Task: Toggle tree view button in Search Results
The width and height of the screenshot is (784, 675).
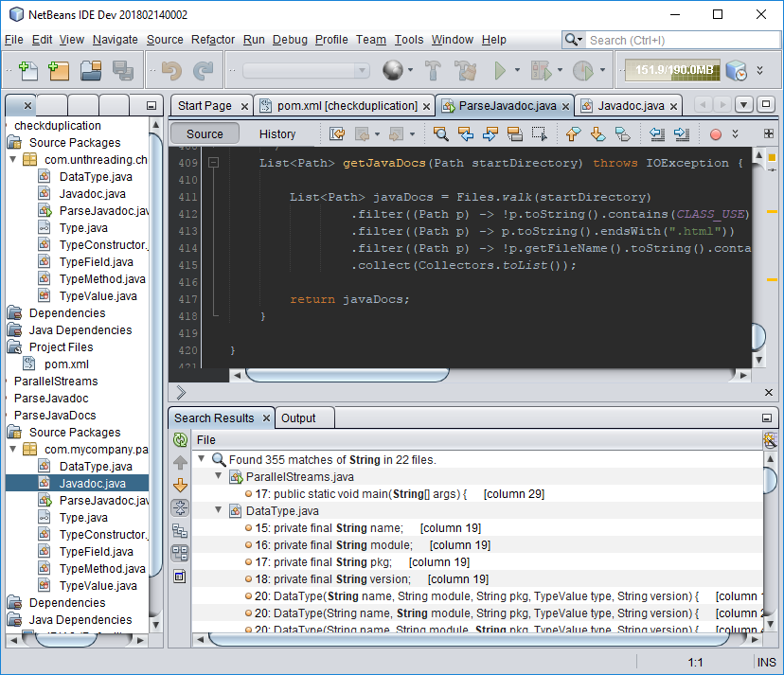Action: [x=180, y=553]
